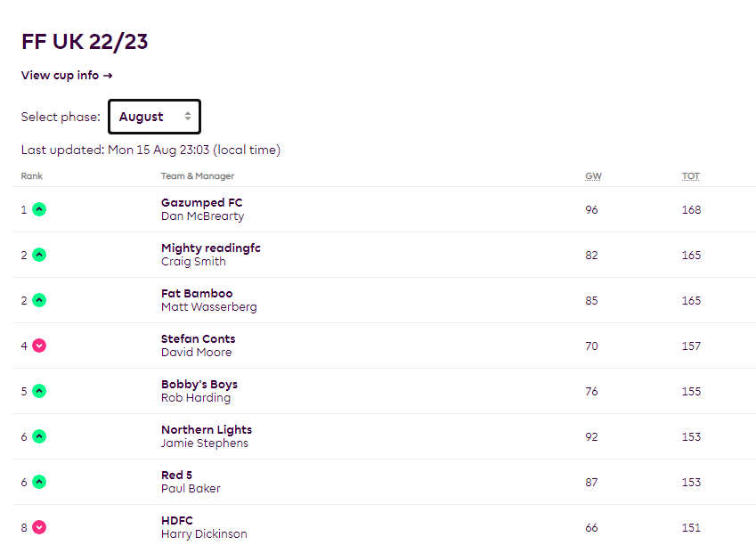
Task: Click green rank arrow for Bobby's Boys
Action: tap(39, 392)
